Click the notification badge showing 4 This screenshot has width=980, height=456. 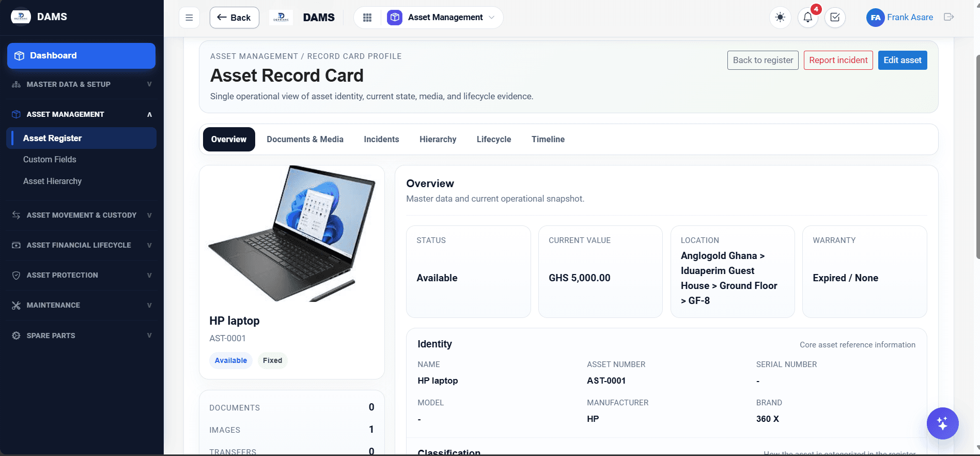pos(816,9)
